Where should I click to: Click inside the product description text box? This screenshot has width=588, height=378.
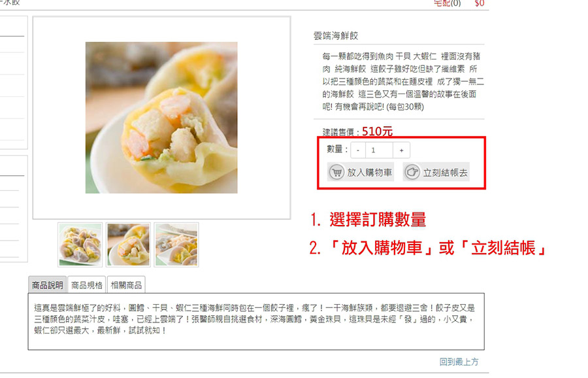256,322
